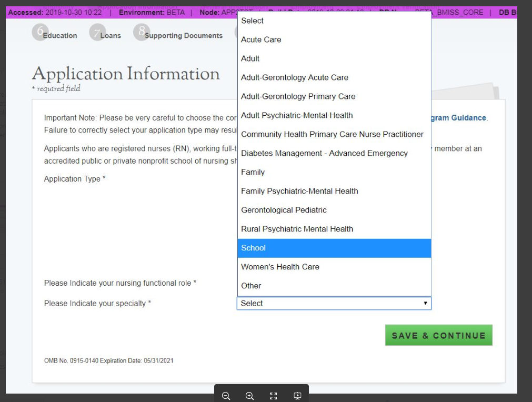Select Women's Health Care specialty
Screen dimensions: 532x402
coord(280,267)
